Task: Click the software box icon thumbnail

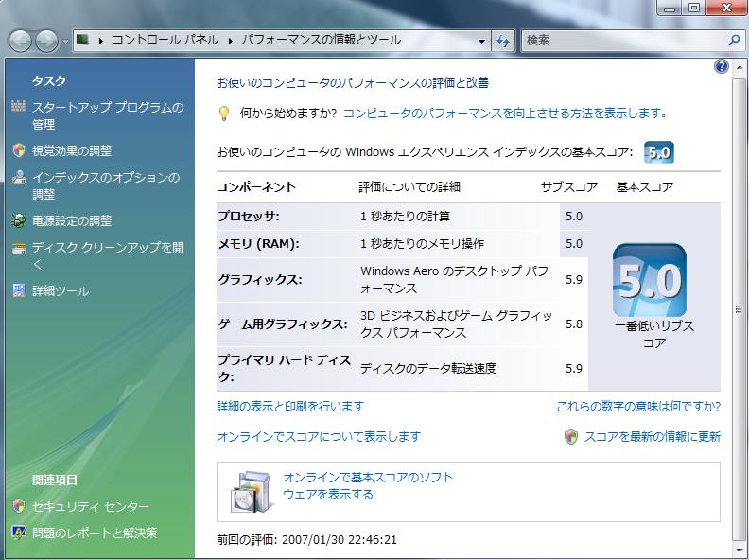Action: pos(252,492)
